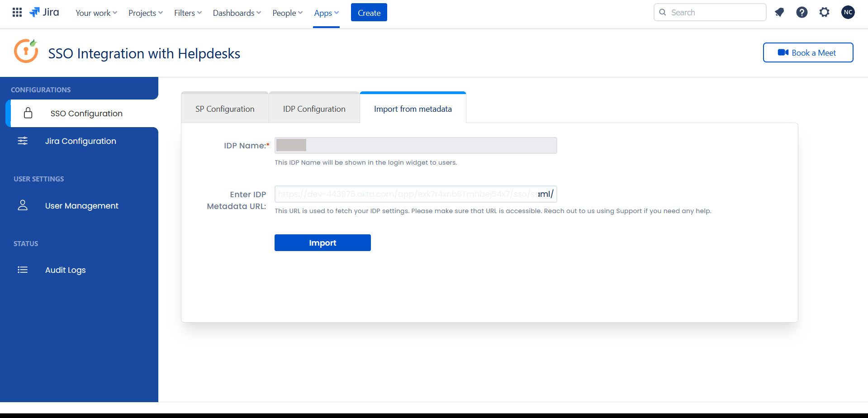Open the help question mark icon

(x=802, y=13)
